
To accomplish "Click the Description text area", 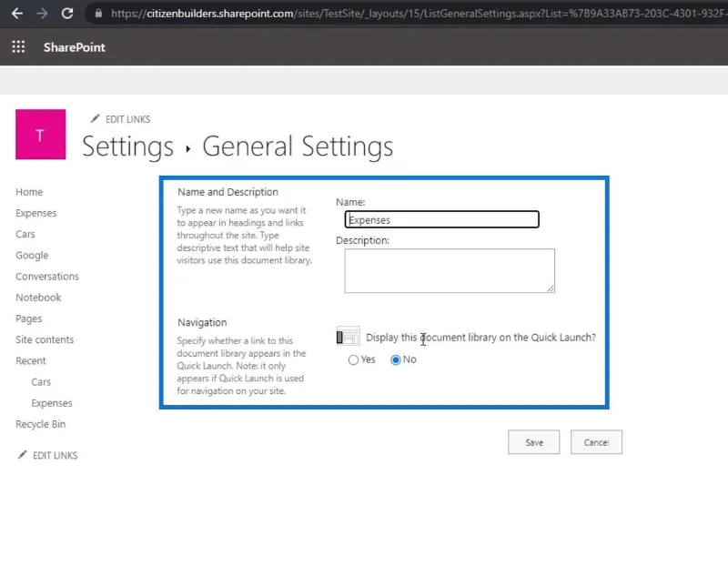I will (450, 270).
